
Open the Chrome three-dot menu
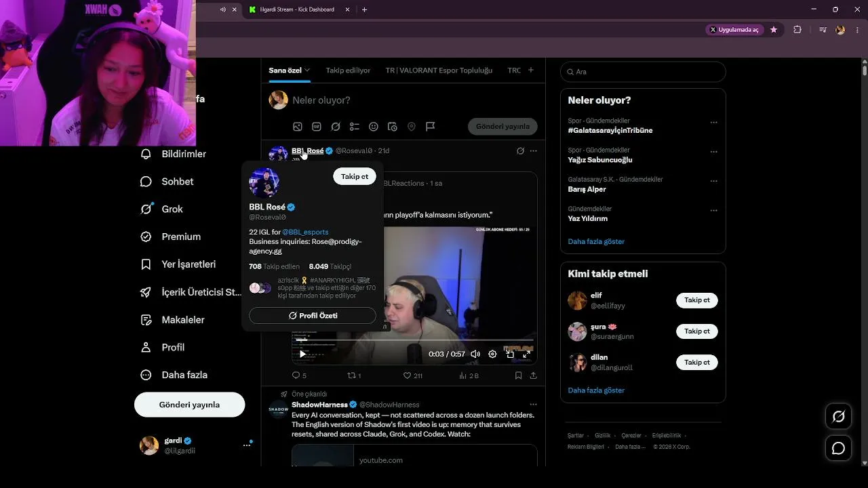[x=857, y=30]
